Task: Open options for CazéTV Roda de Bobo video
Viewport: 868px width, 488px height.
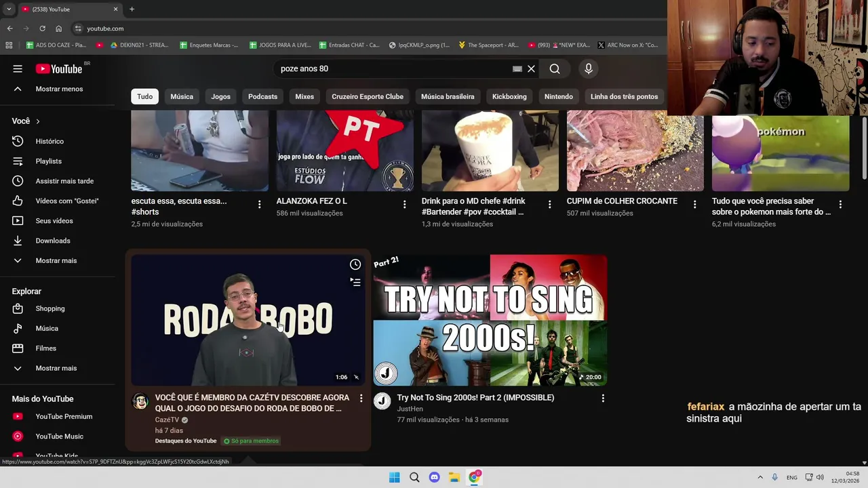Action: (x=361, y=399)
